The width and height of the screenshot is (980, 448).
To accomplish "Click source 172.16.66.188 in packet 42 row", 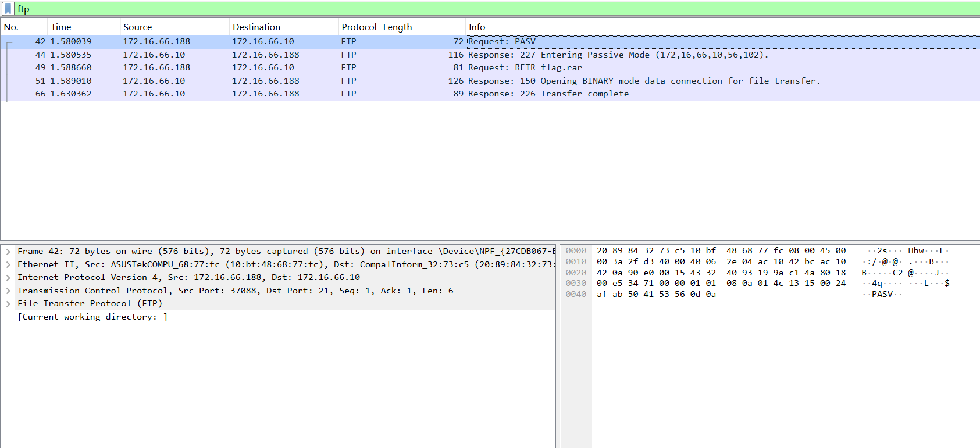I will click(x=156, y=41).
